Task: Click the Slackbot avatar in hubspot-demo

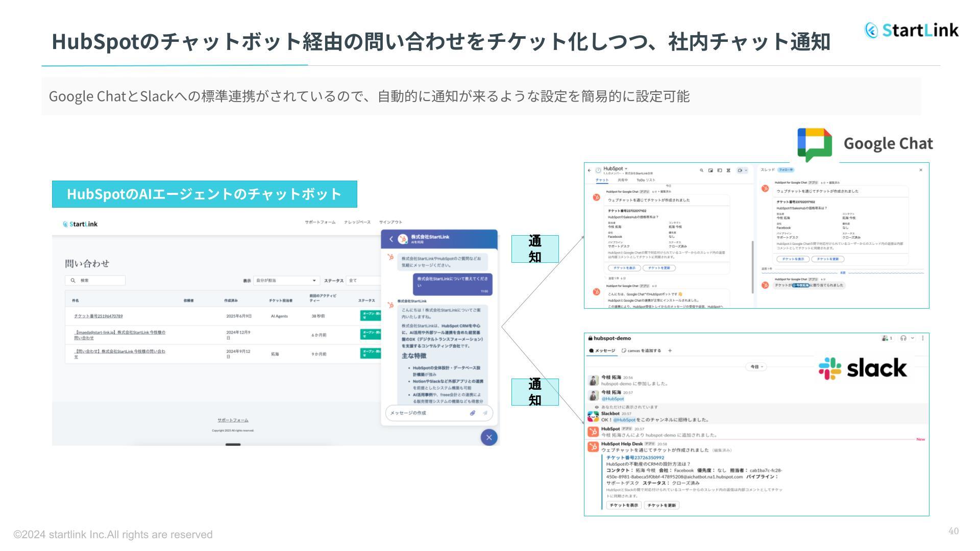Action: click(x=594, y=417)
